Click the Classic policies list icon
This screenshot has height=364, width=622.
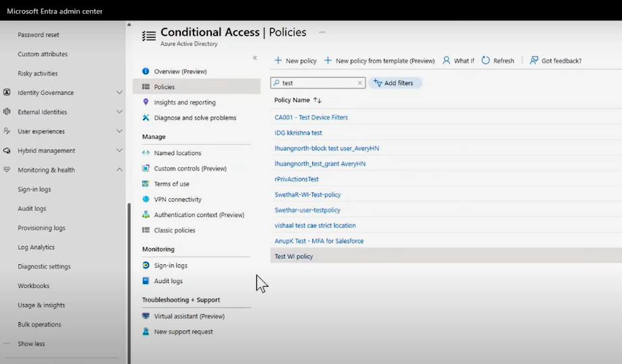[x=146, y=230]
